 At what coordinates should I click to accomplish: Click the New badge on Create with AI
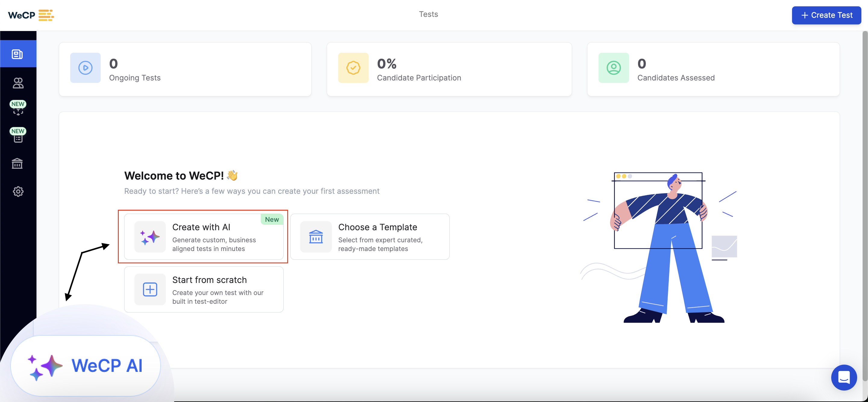coord(272,219)
